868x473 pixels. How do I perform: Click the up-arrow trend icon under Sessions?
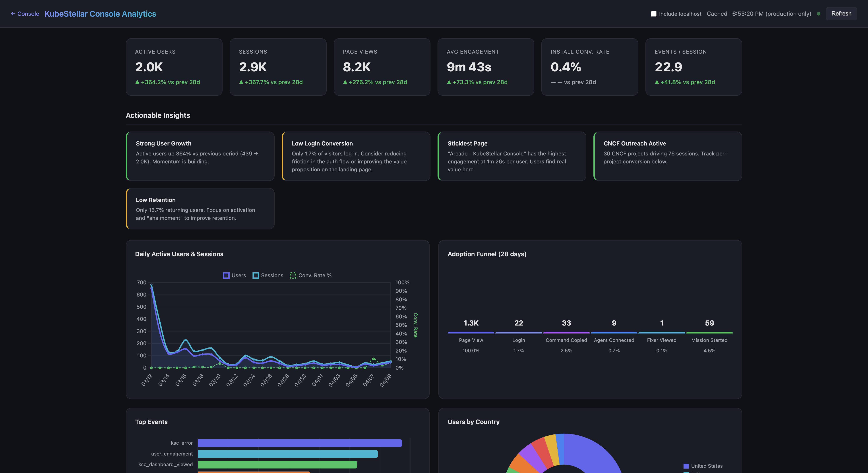point(241,82)
